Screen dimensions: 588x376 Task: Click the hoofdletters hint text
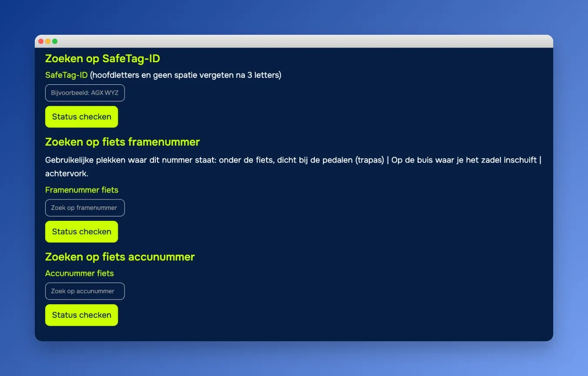coord(186,75)
